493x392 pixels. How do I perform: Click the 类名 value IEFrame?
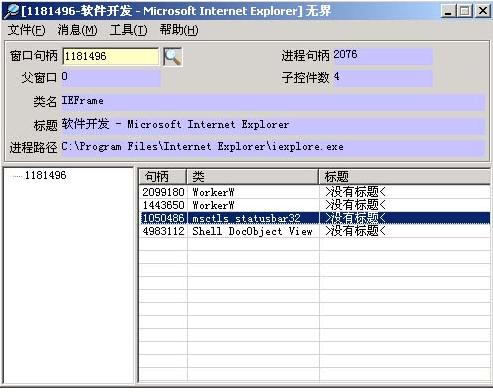point(273,102)
